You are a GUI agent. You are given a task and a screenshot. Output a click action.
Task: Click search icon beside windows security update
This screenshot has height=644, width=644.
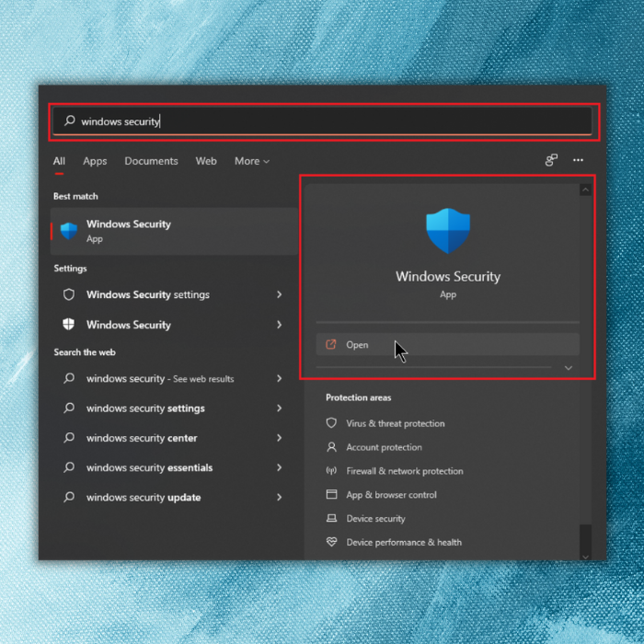[x=69, y=497]
